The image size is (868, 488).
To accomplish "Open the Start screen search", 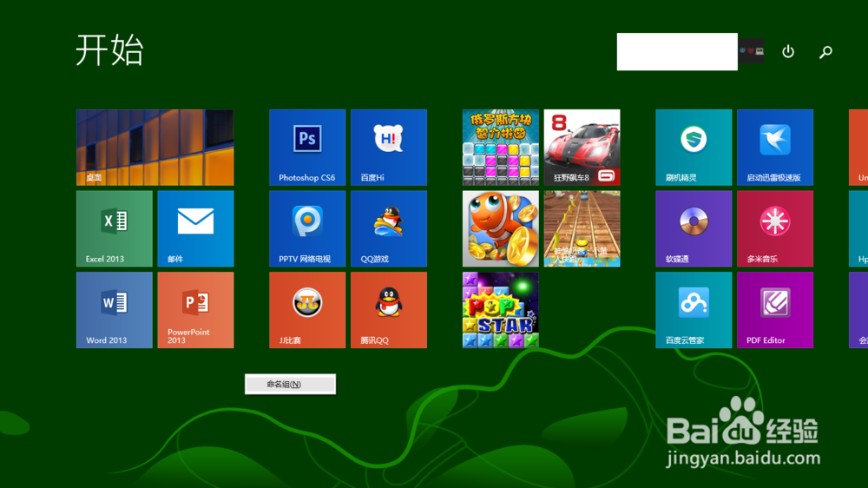I will [x=825, y=52].
